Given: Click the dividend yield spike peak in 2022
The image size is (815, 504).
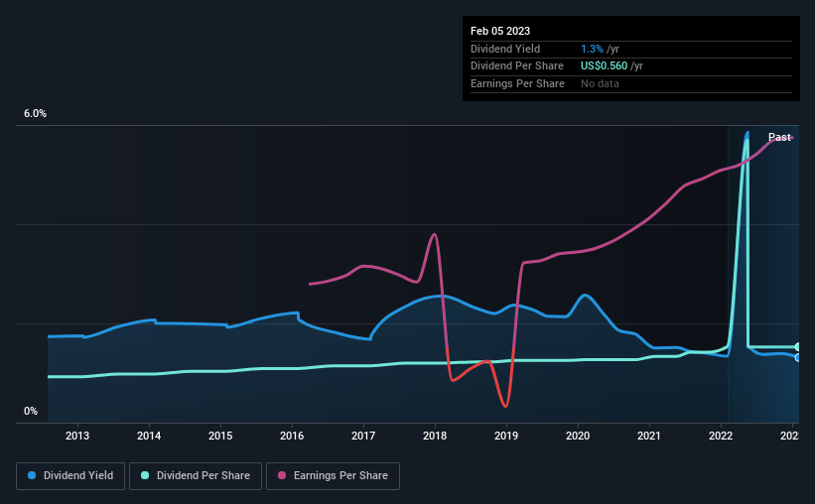Looking at the screenshot, I should (747, 133).
